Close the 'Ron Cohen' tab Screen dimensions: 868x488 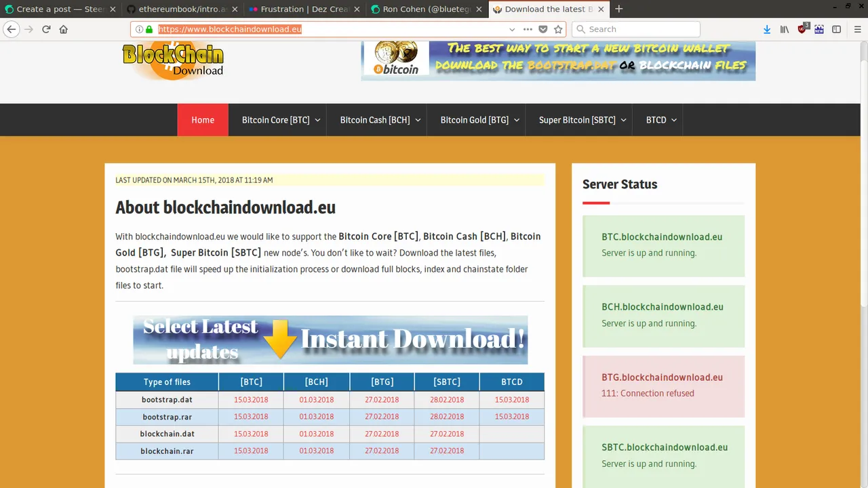tap(477, 9)
